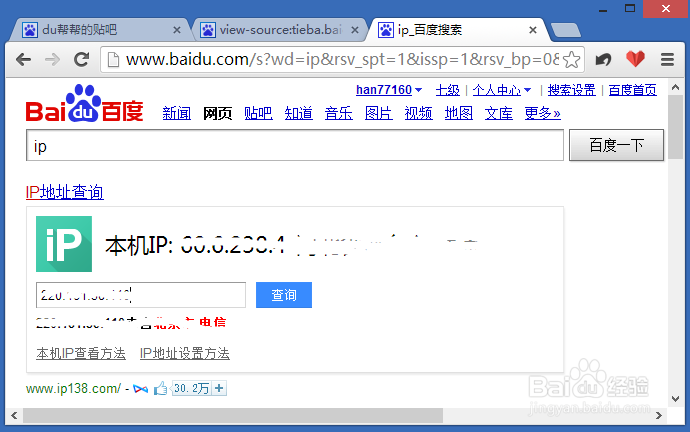Click the plus icon beside 30.2万
Image resolution: width=690 pixels, height=432 pixels.
(219, 388)
